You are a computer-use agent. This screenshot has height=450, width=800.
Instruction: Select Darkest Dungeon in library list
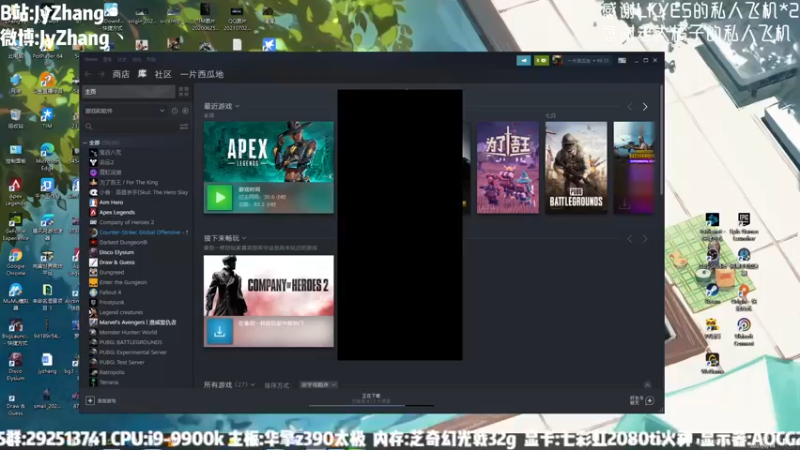point(123,242)
